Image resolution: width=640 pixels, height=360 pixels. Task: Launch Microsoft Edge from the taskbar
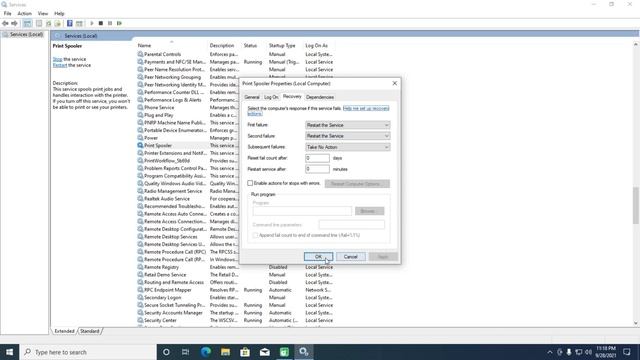[205, 352]
